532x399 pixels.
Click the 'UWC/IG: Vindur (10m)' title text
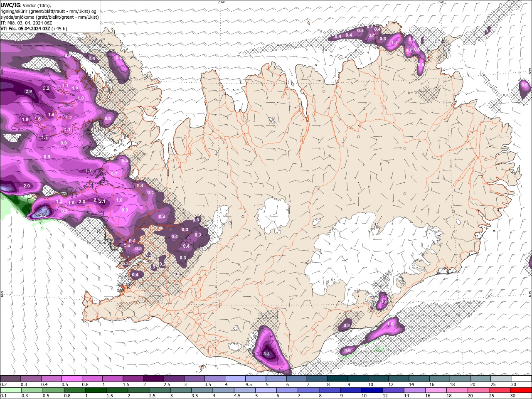pyautogui.click(x=26, y=5)
